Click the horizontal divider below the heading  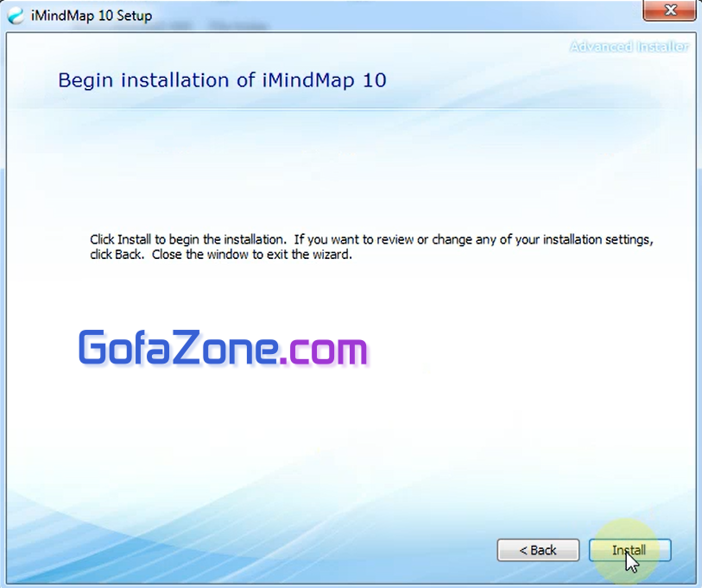click(345, 109)
